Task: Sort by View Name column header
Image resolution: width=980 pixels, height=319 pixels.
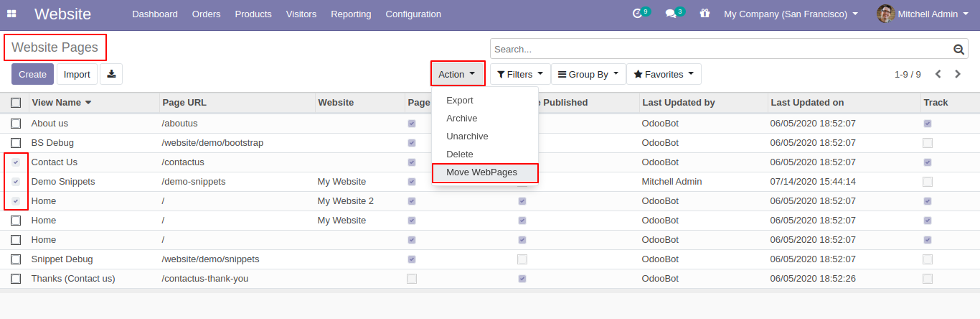Action: (x=61, y=103)
